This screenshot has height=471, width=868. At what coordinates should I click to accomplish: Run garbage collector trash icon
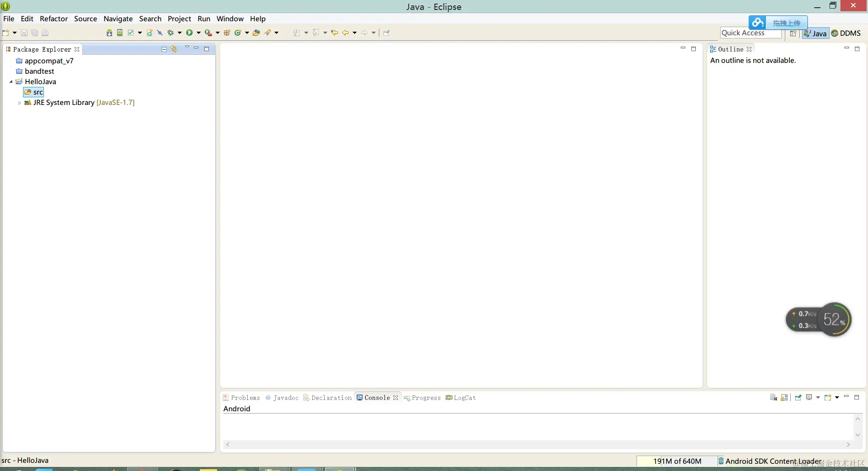[x=721, y=461]
